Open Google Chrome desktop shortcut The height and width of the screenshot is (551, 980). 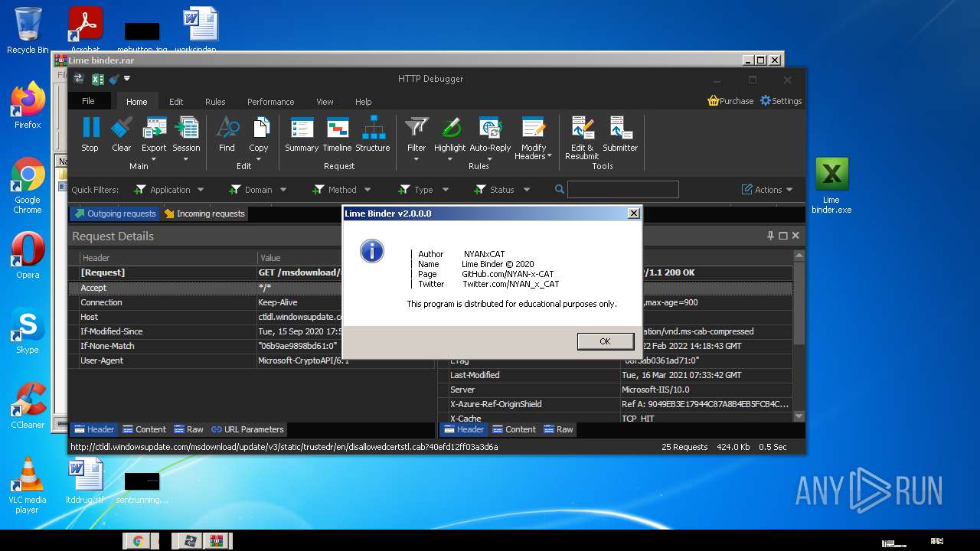pyautogui.click(x=28, y=186)
